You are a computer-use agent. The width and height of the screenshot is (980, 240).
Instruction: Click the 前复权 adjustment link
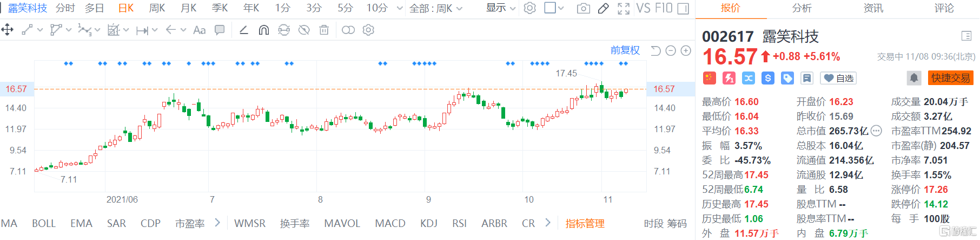coord(625,50)
